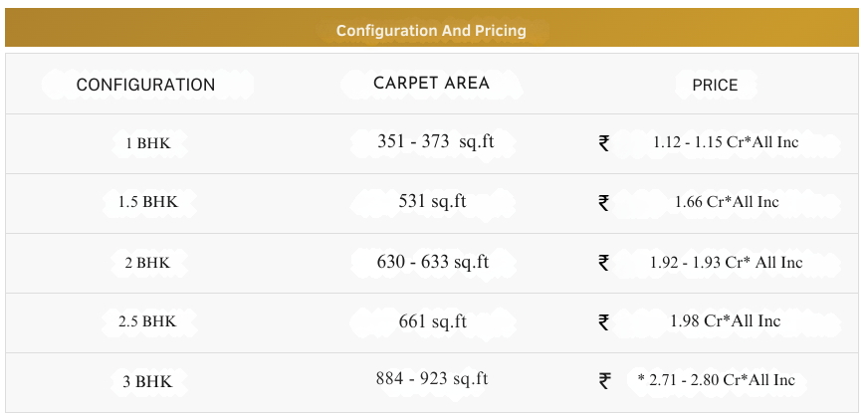
Task: Select the PRICE column header
Action: pyautogui.click(x=715, y=85)
